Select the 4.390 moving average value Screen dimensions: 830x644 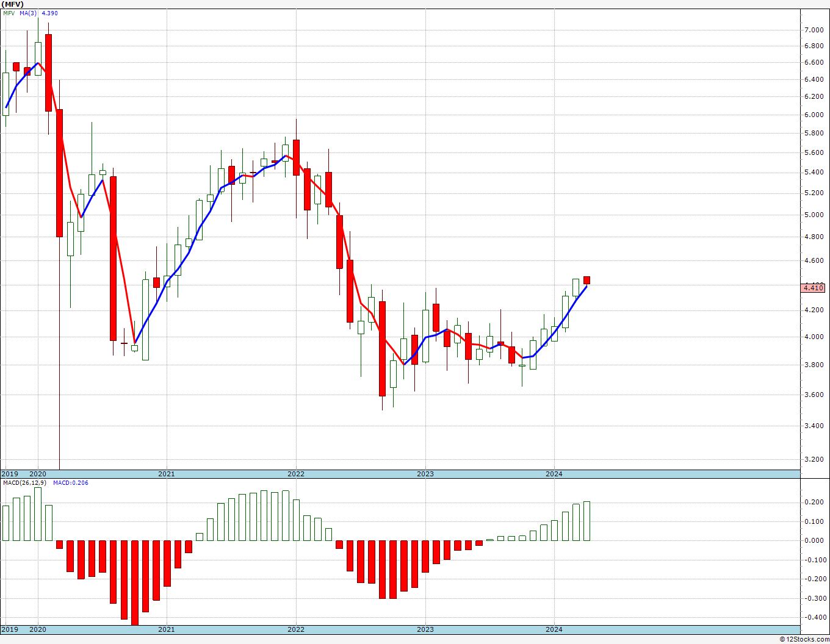pos(49,13)
